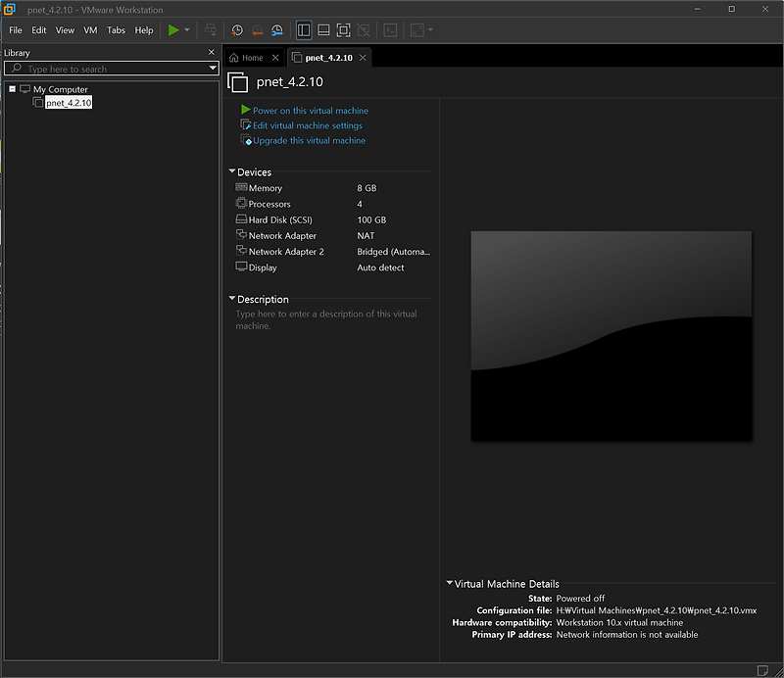Image resolution: width=784 pixels, height=678 pixels.
Task: Open the snapshot manager
Action: coord(277,30)
